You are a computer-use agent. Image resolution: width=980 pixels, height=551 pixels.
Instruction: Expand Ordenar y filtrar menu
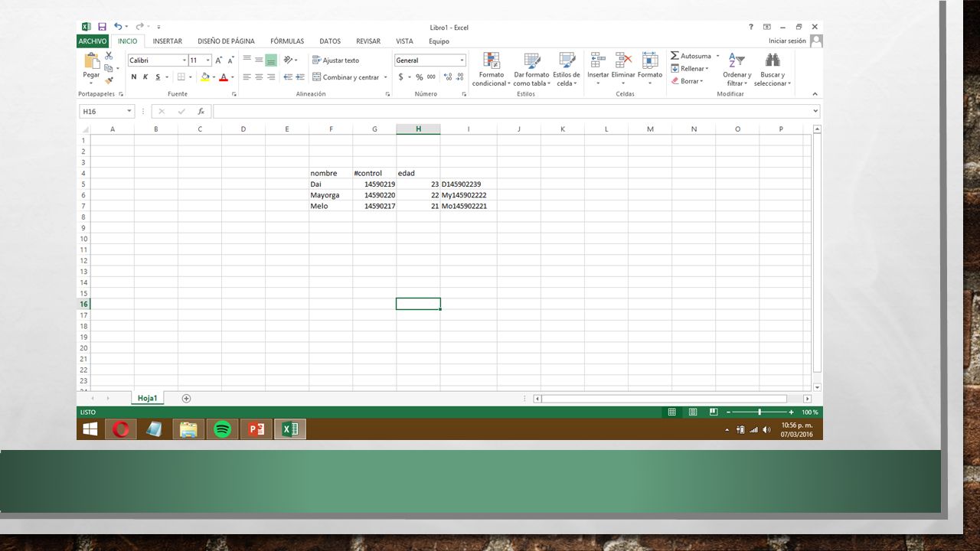[x=737, y=69]
